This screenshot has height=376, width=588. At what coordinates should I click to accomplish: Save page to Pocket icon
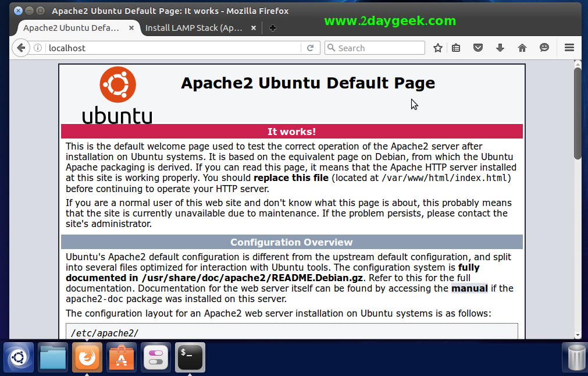pyautogui.click(x=477, y=48)
